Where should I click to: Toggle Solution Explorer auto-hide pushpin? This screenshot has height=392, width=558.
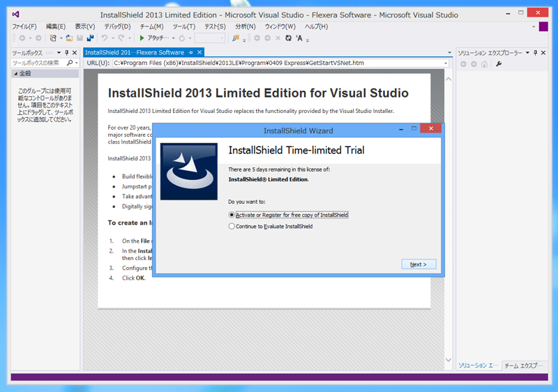pyautogui.click(x=535, y=52)
